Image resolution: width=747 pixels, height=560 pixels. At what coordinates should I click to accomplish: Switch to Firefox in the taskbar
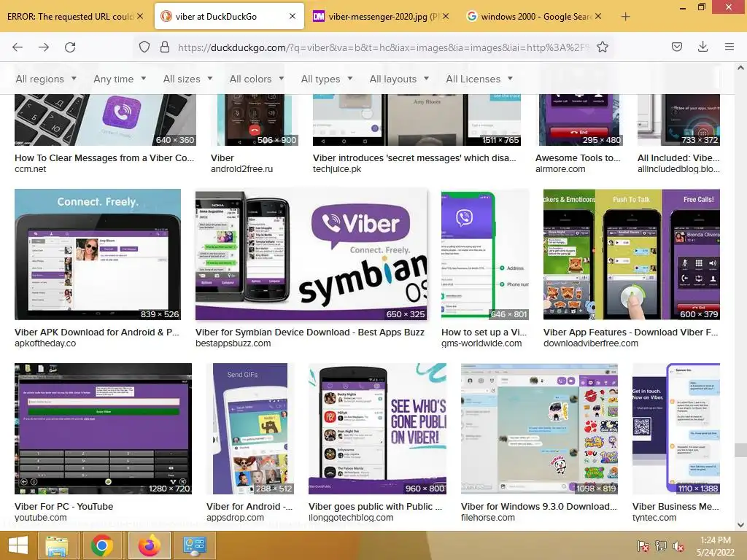click(x=149, y=545)
